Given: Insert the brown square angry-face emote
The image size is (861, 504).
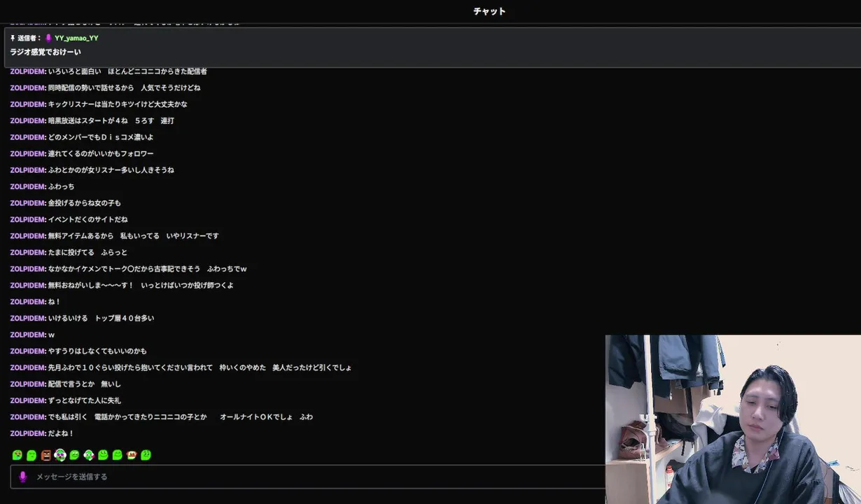Looking at the screenshot, I should tap(45, 455).
